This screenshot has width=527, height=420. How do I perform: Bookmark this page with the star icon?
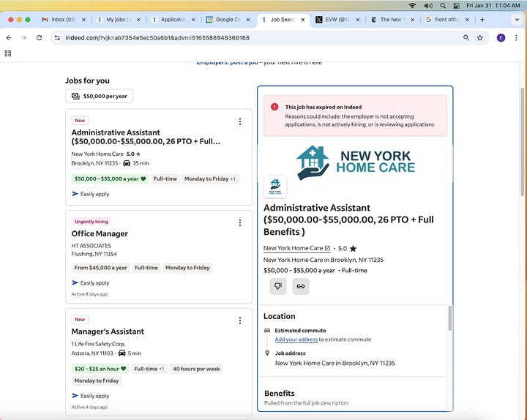480,37
